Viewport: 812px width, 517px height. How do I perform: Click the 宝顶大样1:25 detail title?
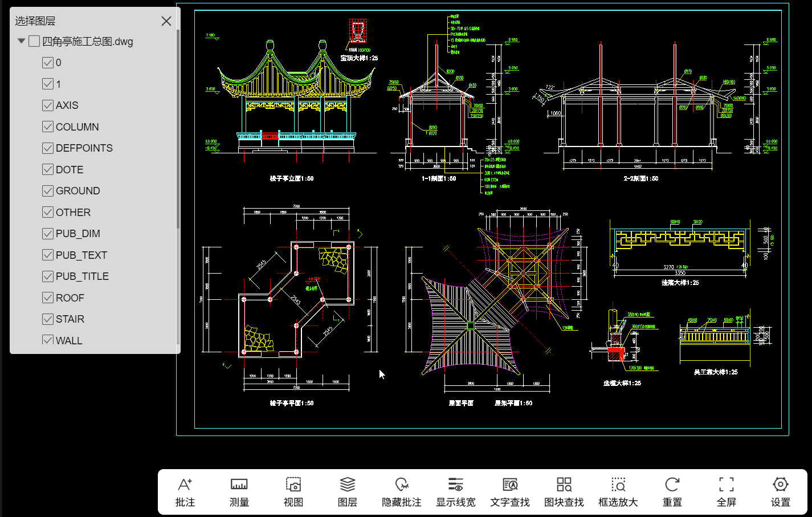click(x=359, y=58)
